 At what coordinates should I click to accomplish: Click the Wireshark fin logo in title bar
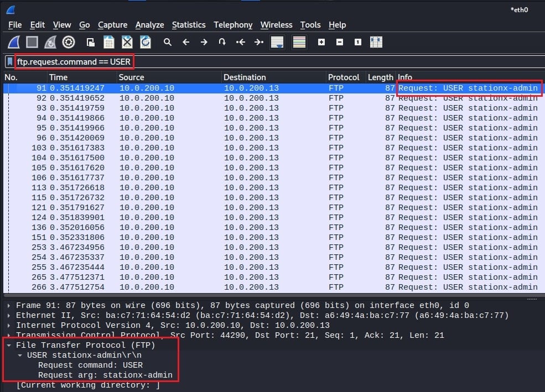tap(11, 10)
